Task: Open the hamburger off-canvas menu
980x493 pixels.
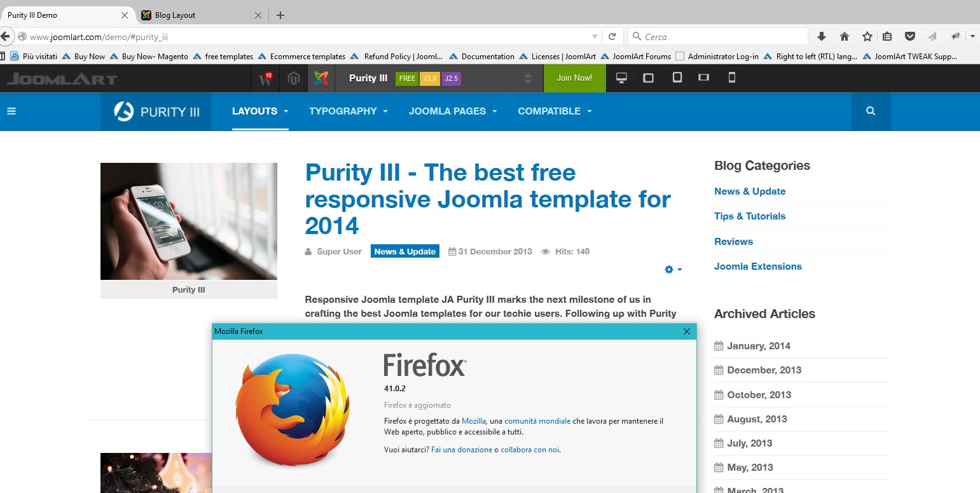Action: (x=11, y=111)
